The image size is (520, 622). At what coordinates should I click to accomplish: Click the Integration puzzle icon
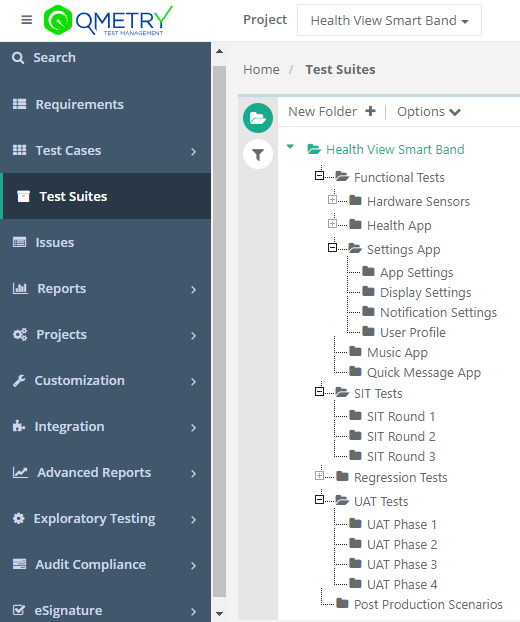click(x=19, y=426)
